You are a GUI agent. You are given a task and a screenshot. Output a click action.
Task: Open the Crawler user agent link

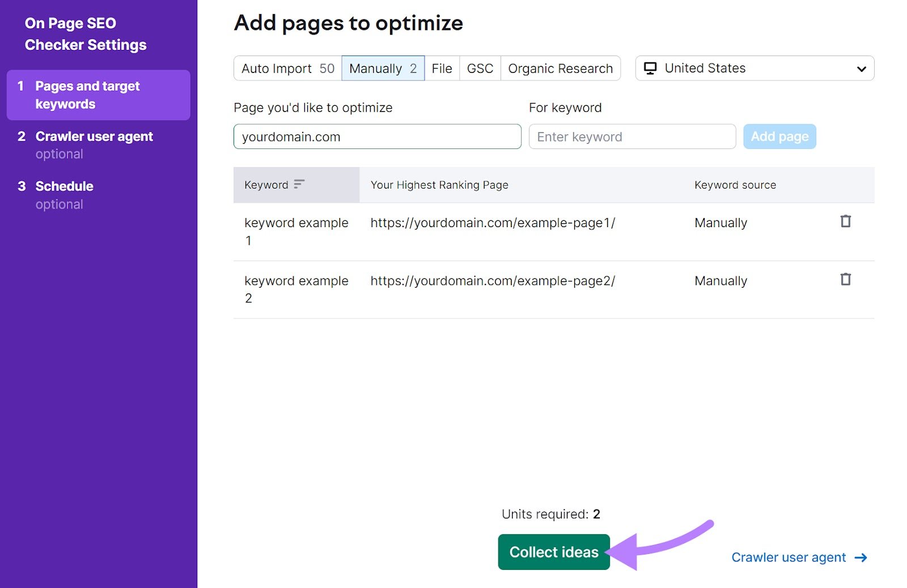(x=789, y=557)
